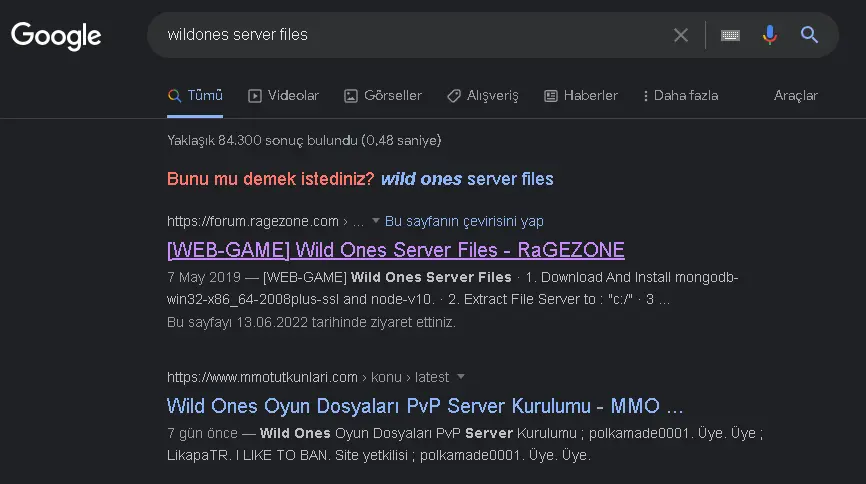Click the mmotutkunlari.com URL breadcrumb
The width and height of the screenshot is (866, 484).
pos(308,377)
